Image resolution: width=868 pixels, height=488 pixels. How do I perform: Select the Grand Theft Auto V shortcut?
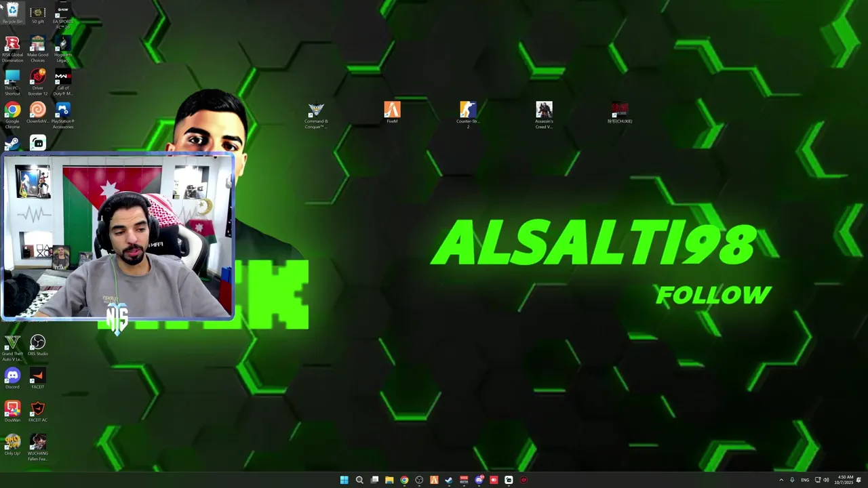pos(12,348)
